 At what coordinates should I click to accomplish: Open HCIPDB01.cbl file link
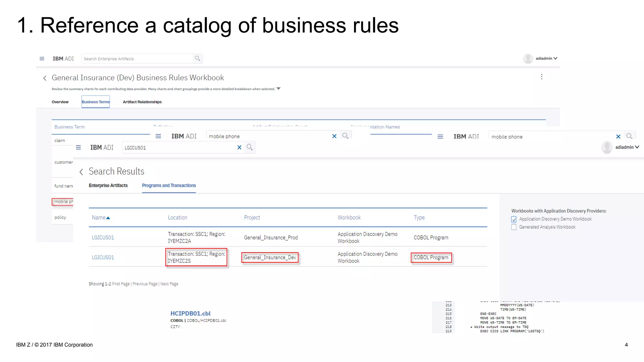click(x=191, y=313)
